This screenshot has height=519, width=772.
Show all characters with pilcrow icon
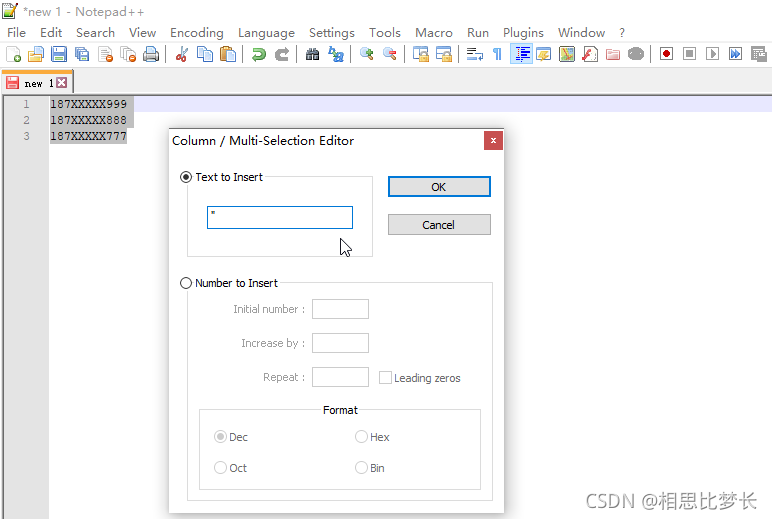pyautogui.click(x=497, y=54)
